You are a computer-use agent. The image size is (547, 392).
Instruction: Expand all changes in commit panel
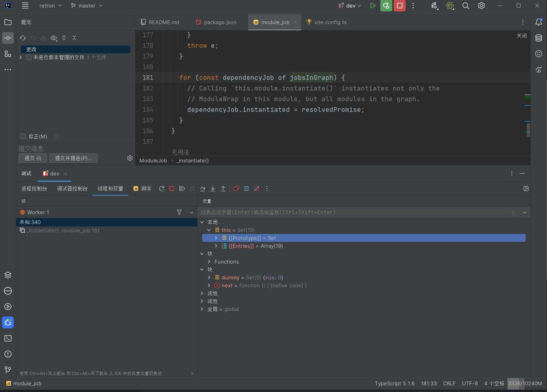pyautogui.click(x=64, y=38)
